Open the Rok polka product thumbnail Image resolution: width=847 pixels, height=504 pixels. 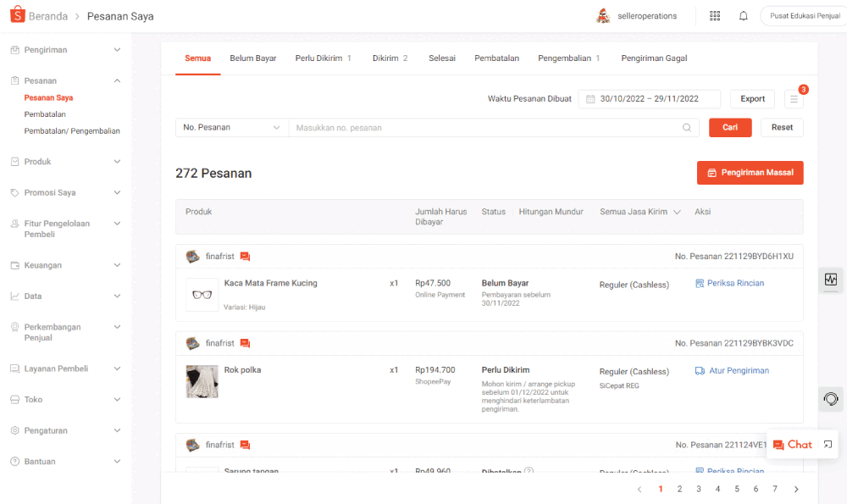pyautogui.click(x=202, y=381)
